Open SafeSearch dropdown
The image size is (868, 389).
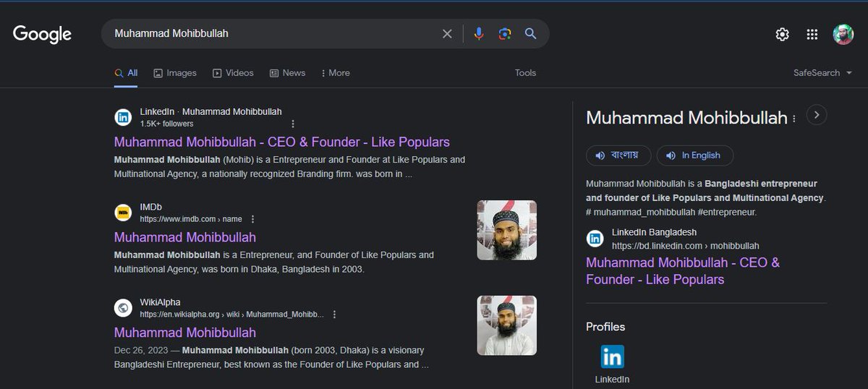(x=822, y=73)
